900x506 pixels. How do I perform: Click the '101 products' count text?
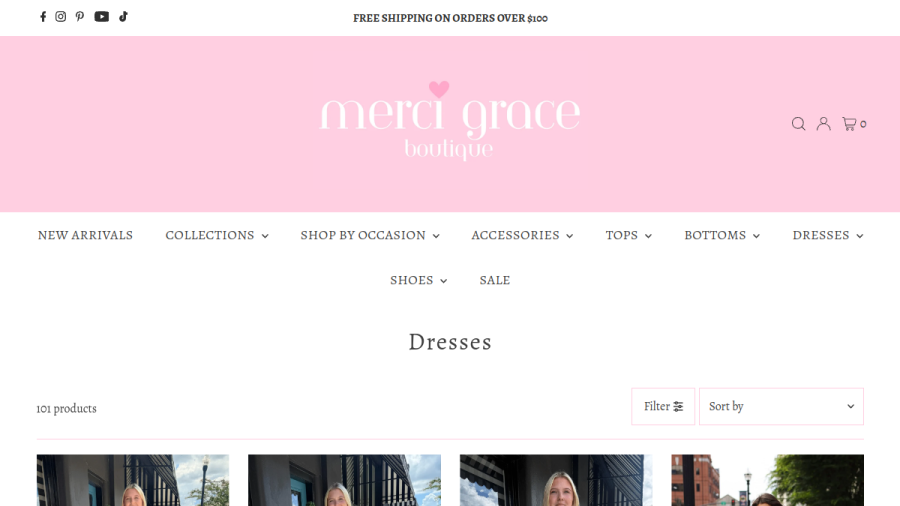pos(67,408)
